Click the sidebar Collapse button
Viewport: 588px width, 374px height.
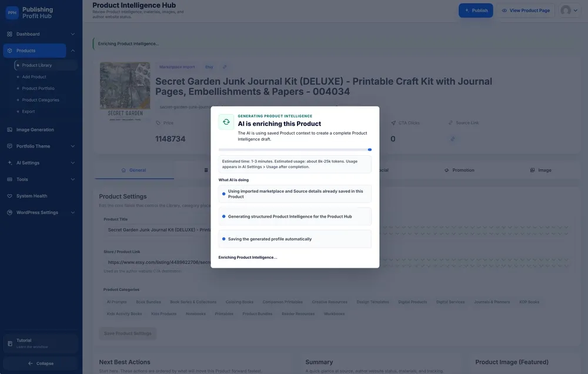(41, 363)
